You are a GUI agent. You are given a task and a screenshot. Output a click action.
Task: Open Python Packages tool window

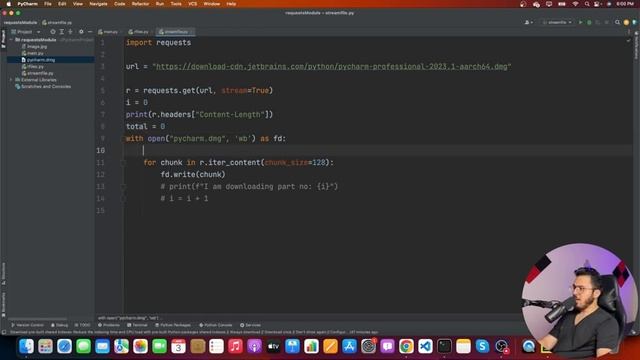pyautogui.click(x=173, y=325)
